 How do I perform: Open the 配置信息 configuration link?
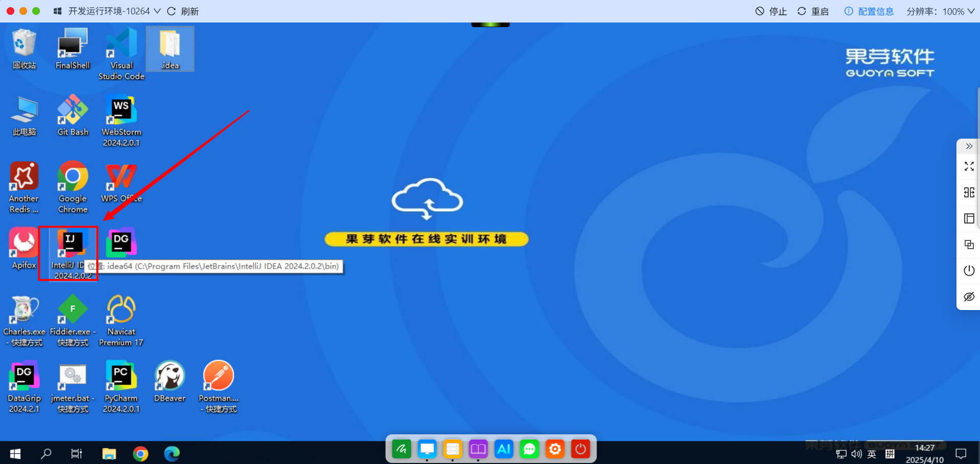[869, 11]
